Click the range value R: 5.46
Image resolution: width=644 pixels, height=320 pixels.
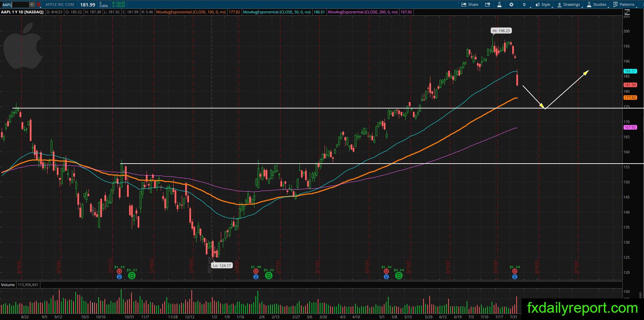point(147,12)
